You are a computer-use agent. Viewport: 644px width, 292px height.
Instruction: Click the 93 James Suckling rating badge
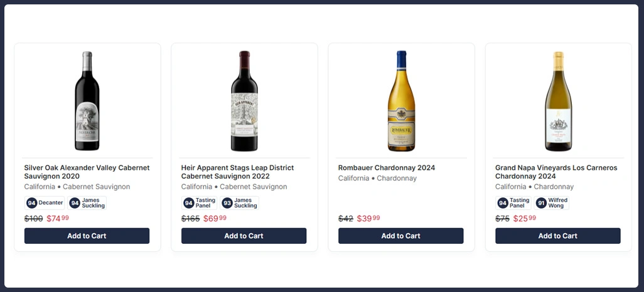pyautogui.click(x=240, y=203)
